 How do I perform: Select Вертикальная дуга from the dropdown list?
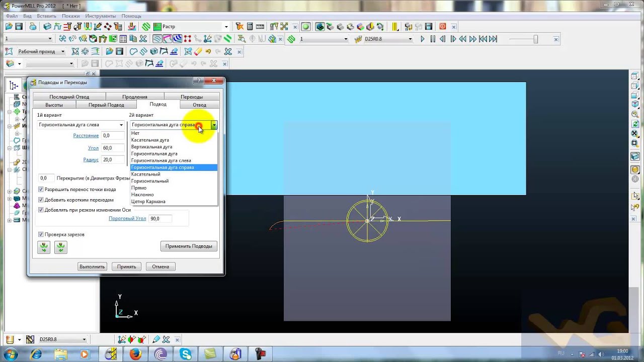[151, 147]
